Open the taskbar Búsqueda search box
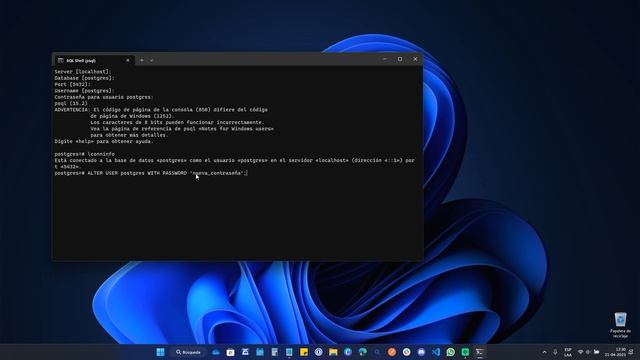640x360 pixels. pyautogui.click(x=189, y=352)
